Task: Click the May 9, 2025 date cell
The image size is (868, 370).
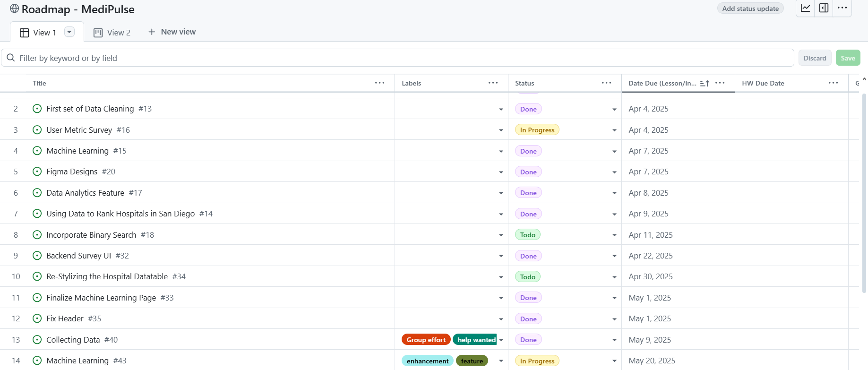Action: click(x=678, y=340)
